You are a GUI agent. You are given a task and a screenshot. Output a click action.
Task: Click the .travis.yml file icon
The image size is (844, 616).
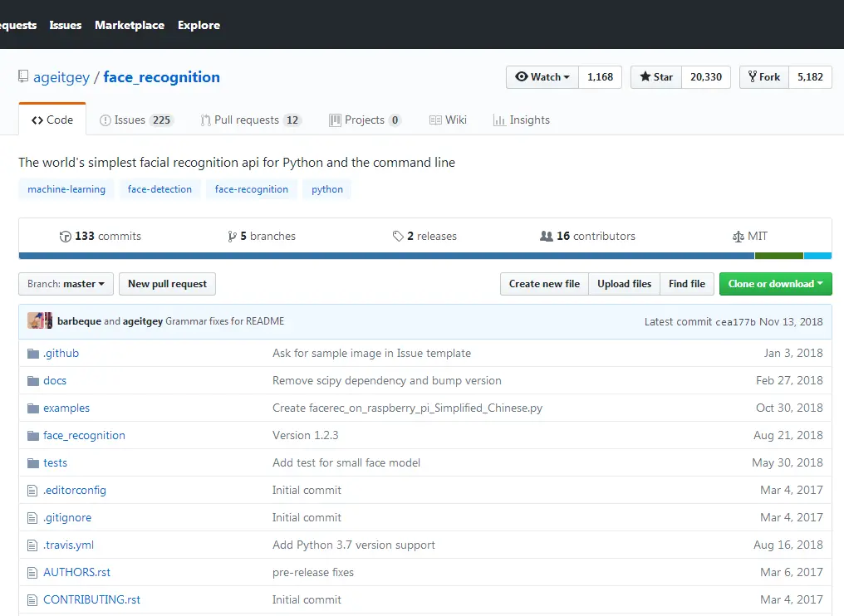33,545
